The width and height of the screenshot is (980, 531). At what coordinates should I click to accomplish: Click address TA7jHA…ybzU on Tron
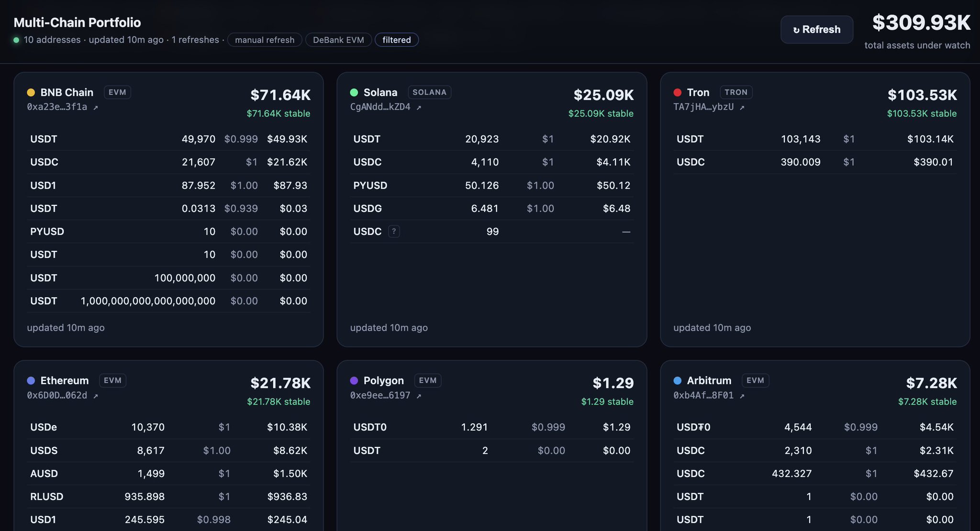tap(703, 107)
